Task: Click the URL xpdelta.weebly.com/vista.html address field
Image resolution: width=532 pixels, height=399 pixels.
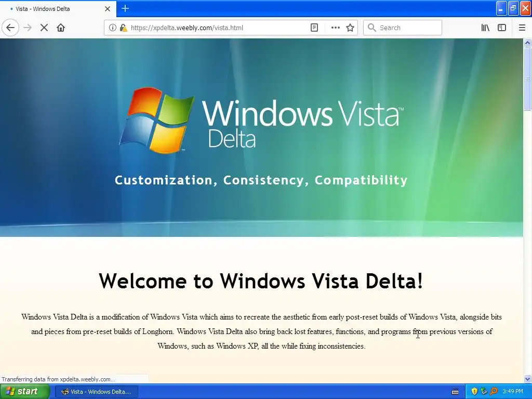Action: [187, 28]
